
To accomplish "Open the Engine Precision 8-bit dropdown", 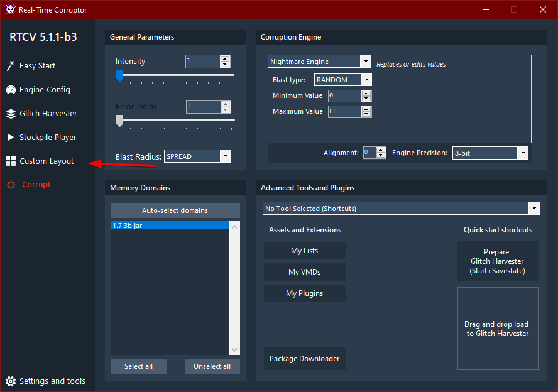I will click(523, 153).
